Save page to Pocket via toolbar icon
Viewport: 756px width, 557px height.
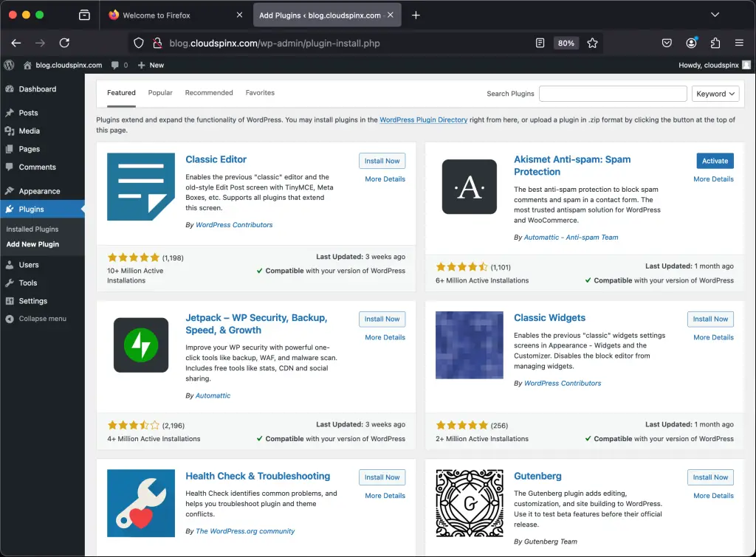667,43
